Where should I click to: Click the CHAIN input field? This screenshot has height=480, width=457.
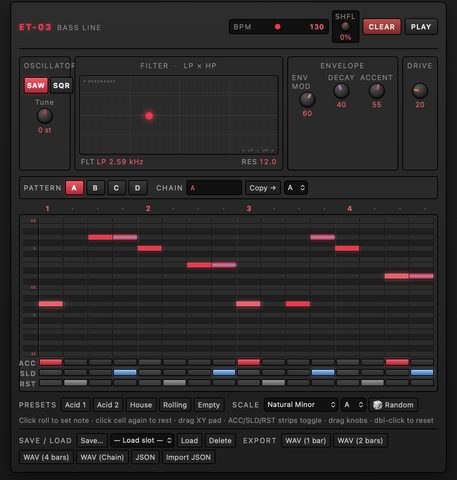click(x=214, y=188)
